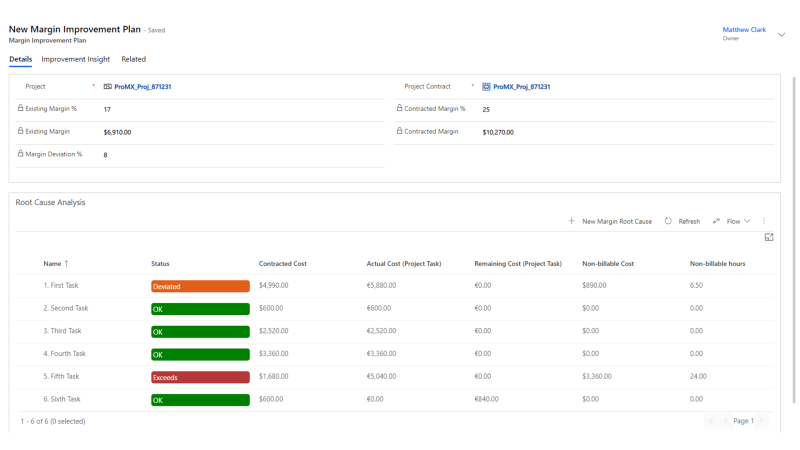This screenshot has height=450, width=800.
Task: Open the ProMX_Proj_871231 Project Contract link
Action: pyautogui.click(x=521, y=87)
